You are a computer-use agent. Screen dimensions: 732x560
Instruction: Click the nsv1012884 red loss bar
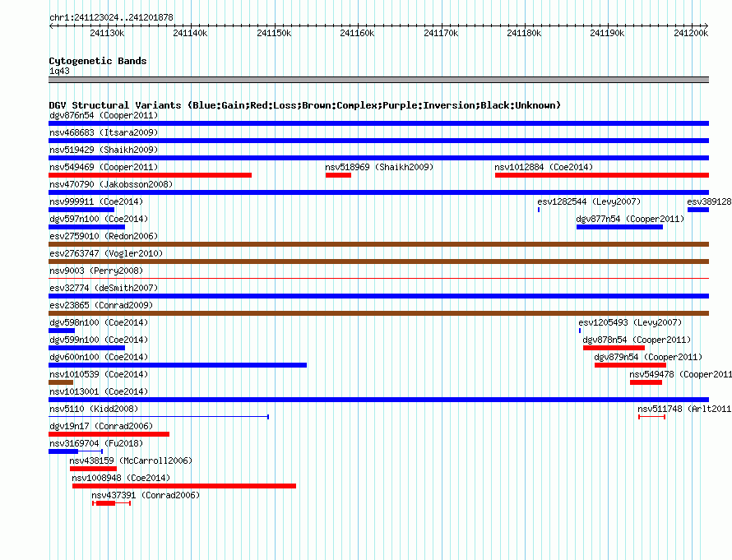(602, 175)
